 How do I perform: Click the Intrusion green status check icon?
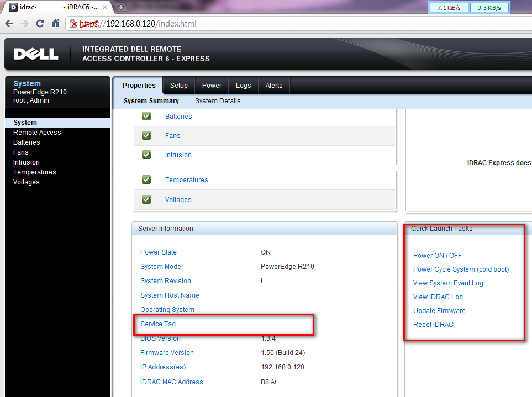[x=146, y=155]
